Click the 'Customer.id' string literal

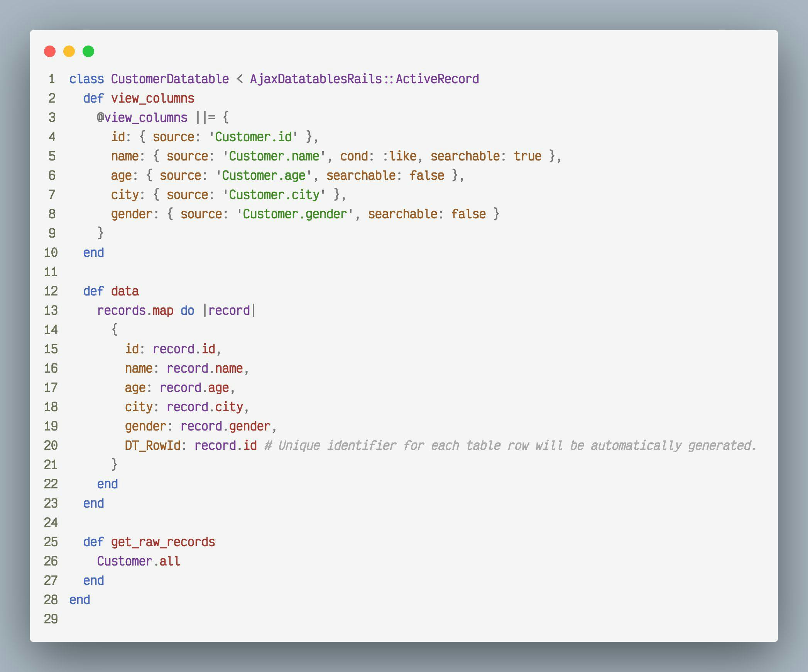pos(253,137)
